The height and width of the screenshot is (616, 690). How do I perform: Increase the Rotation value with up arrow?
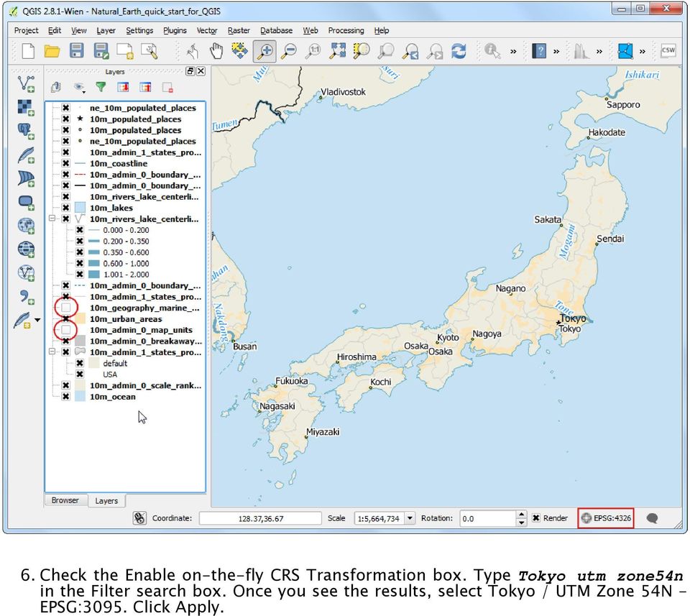click(x=521, y=515)
